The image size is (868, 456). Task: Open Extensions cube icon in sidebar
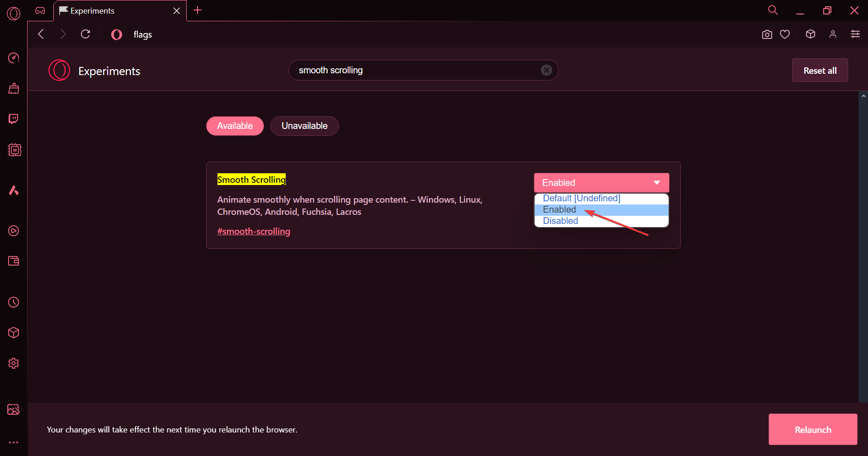pyautogui.click(x=14, y=333)
